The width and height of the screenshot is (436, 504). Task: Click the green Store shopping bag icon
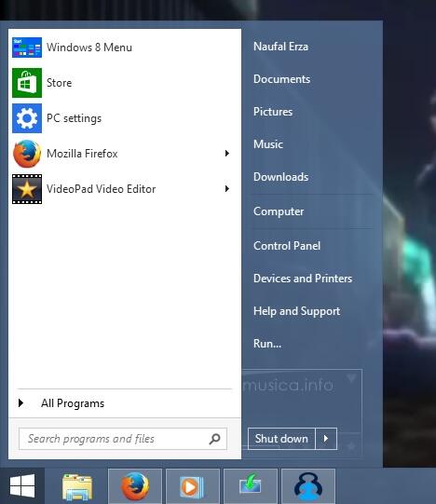pyautogui.click(x=27, y=83)
